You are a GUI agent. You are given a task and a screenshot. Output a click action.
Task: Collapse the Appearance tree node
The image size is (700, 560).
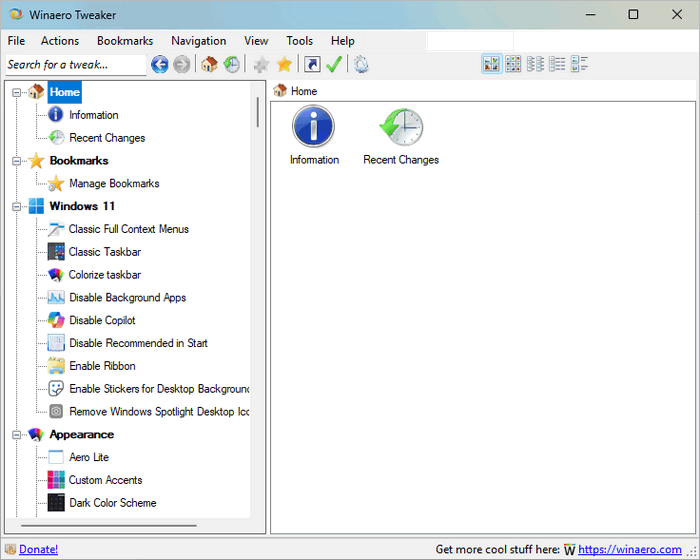coord(17,435)
